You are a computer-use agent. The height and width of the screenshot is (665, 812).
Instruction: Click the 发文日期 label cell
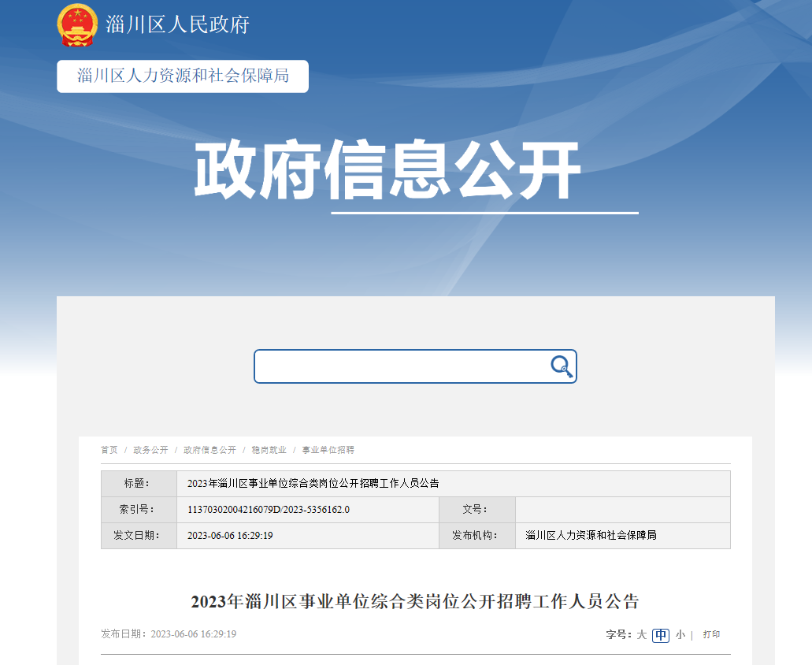pos(139,536)
